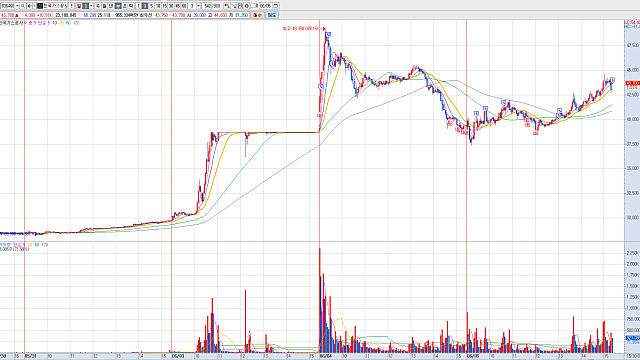Click the 종가 단순 legend label in the price chart
The height and width of the screenshot is (360, 640).
36,23
